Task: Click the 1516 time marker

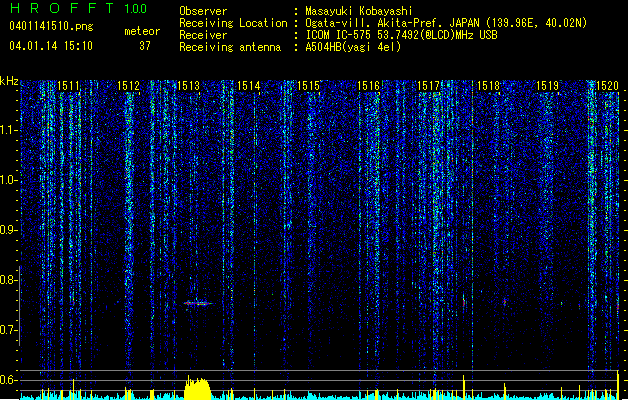Action: click(x=368, y=86)
